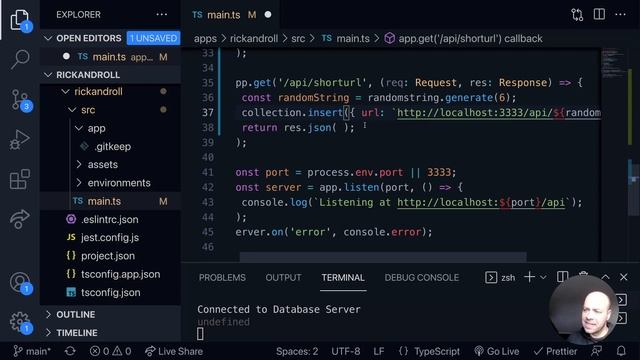Click 'main.ts' in the breadcrumb
Viewport: 640px width, 360px height.
coord(353,39)
